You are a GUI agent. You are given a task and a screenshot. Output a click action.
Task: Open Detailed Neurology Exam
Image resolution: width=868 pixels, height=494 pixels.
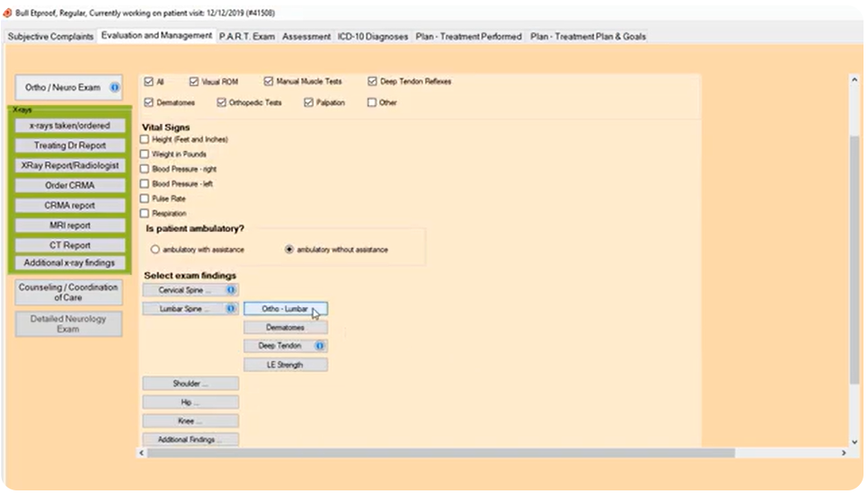click(x=68, y=323)
